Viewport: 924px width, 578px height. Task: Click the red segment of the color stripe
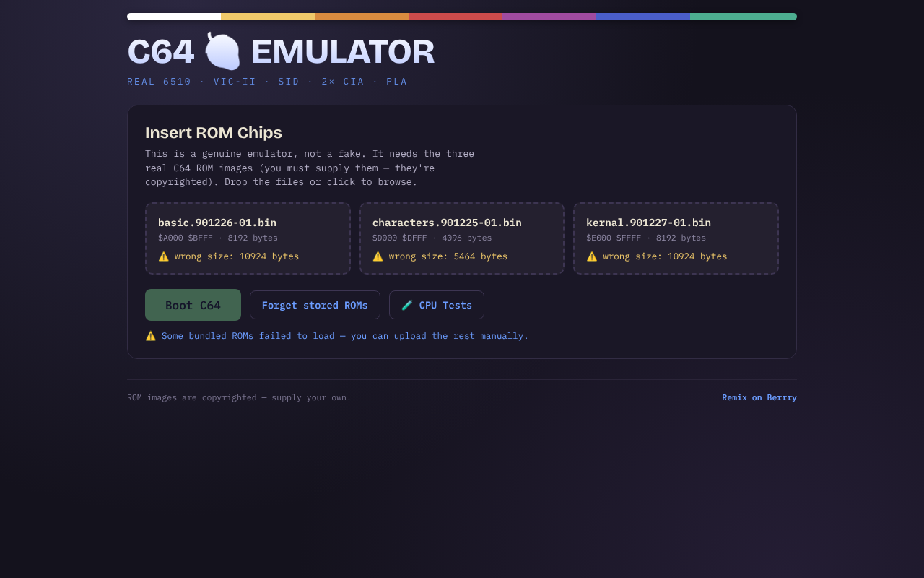[x=456, y=17]
